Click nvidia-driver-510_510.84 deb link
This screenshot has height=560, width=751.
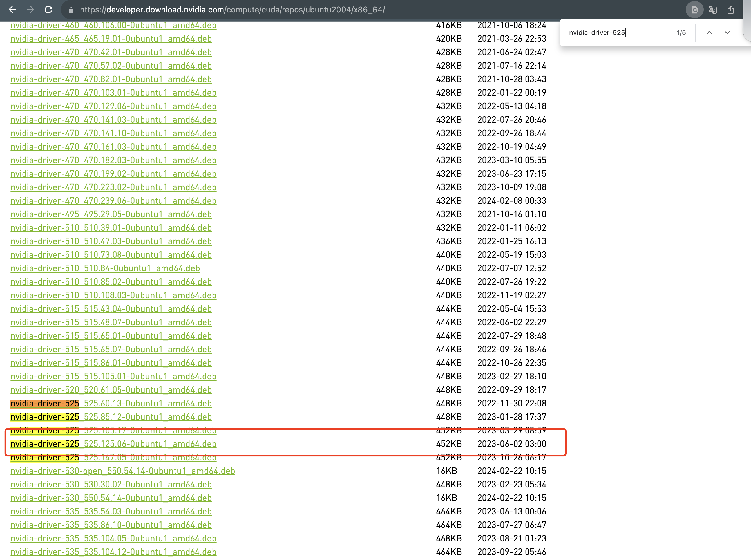coord(105,268)
